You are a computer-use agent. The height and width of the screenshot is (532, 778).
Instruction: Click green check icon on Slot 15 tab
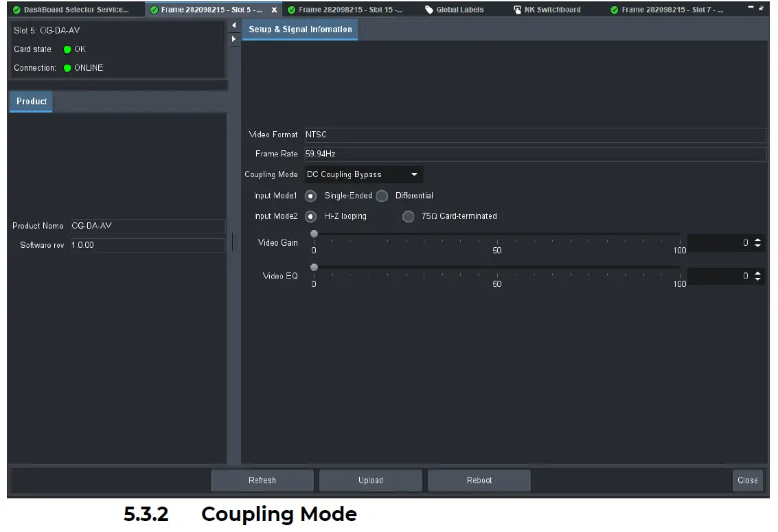pos(292,10)
